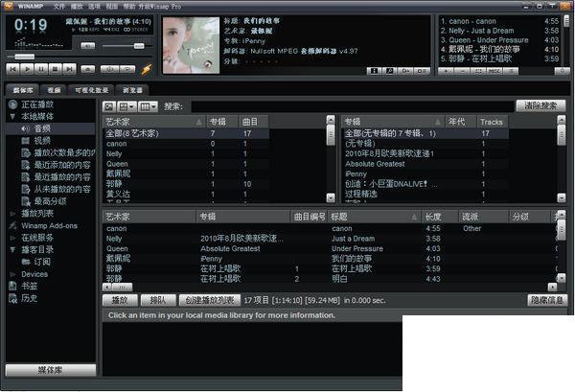Click the playlist toggle icon in the info panel
This screenshot has height=392, width=575.
pos(422,70)
